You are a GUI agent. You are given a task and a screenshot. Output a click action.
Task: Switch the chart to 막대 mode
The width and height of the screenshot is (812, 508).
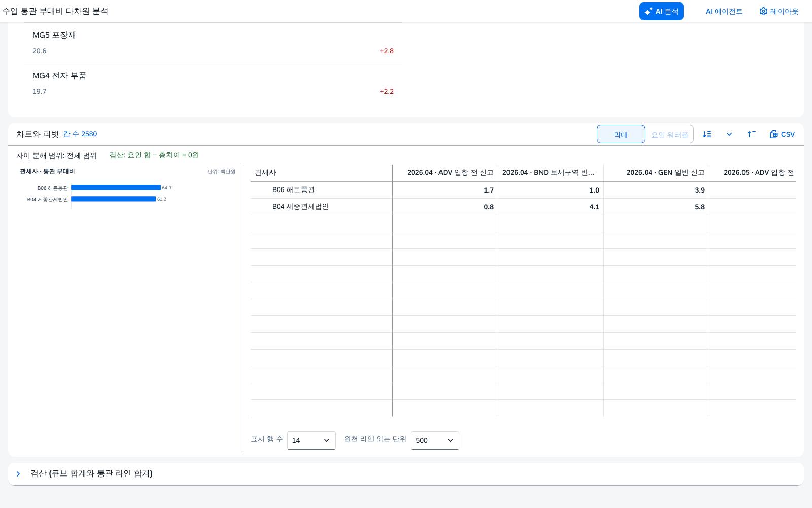pyautogui.click(x=621, y=135)
